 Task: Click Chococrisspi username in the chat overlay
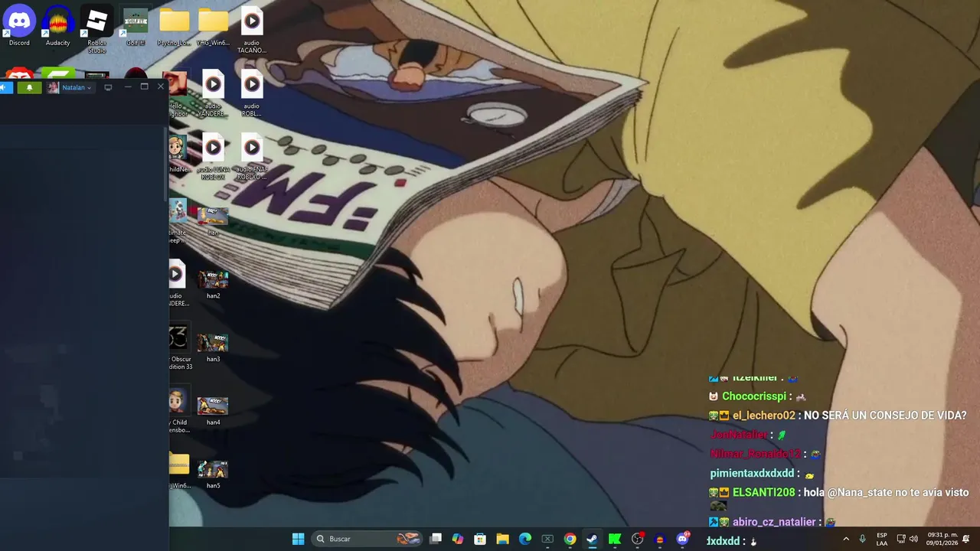754,396
